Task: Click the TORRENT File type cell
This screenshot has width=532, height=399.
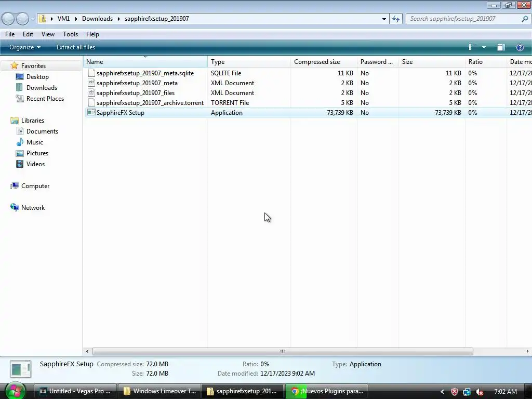Action: point(230,103)
